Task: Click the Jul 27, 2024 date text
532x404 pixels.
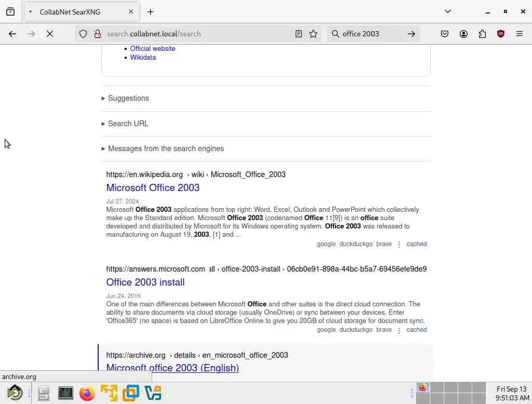Action: tap(122, 201)
